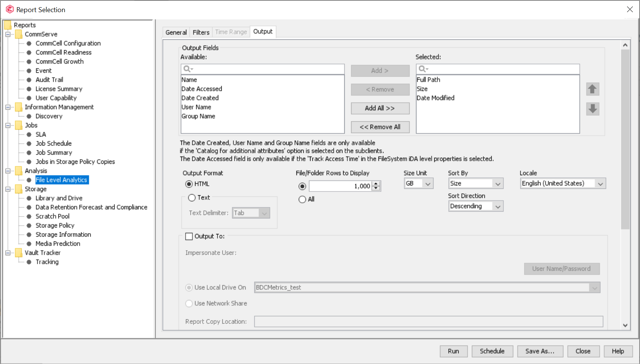The image size is (640, 364).
Task: Collapse the CommServe tree branch
Action: click(8, 34)
